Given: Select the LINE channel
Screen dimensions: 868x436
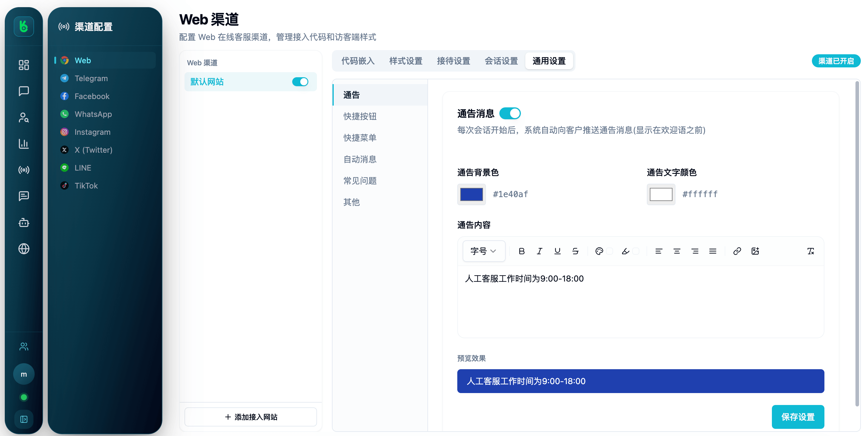Looking at the screenshot, I should coord(104,168).
